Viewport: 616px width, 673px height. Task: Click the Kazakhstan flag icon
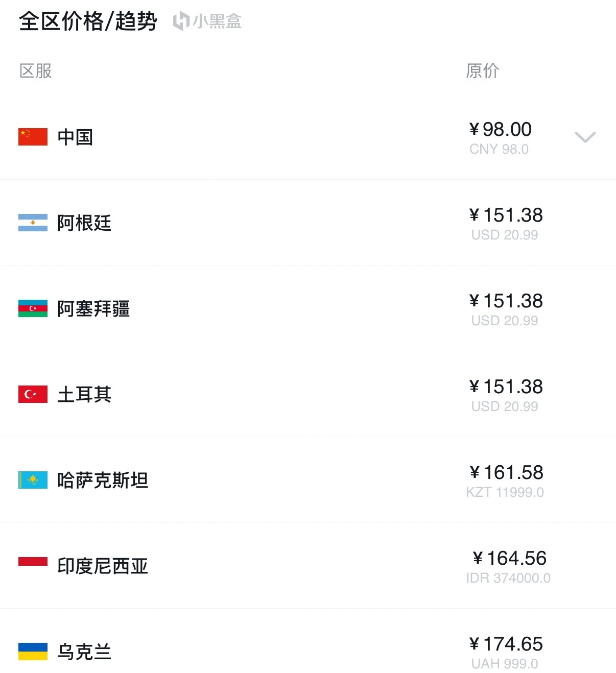tap(33, 480)
